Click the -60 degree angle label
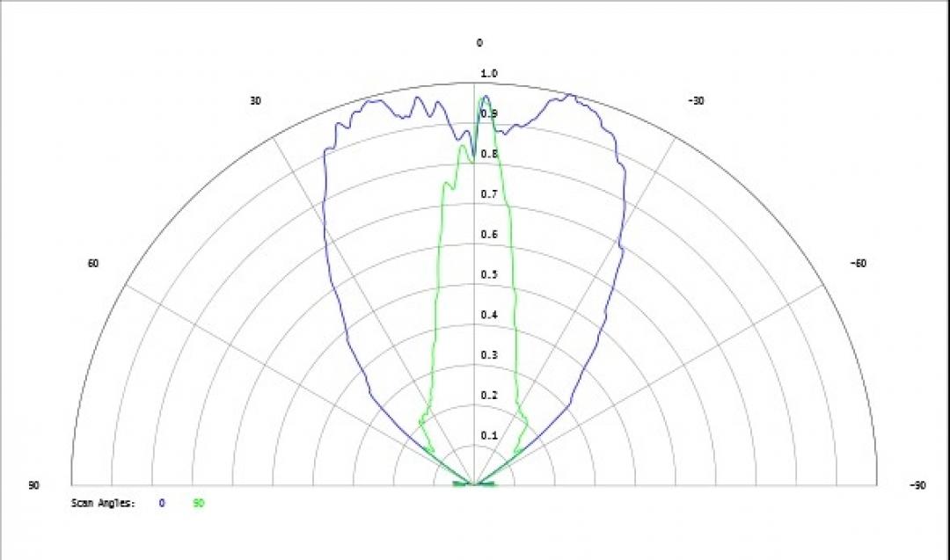950x560 pixels. (x=858, y=264)
